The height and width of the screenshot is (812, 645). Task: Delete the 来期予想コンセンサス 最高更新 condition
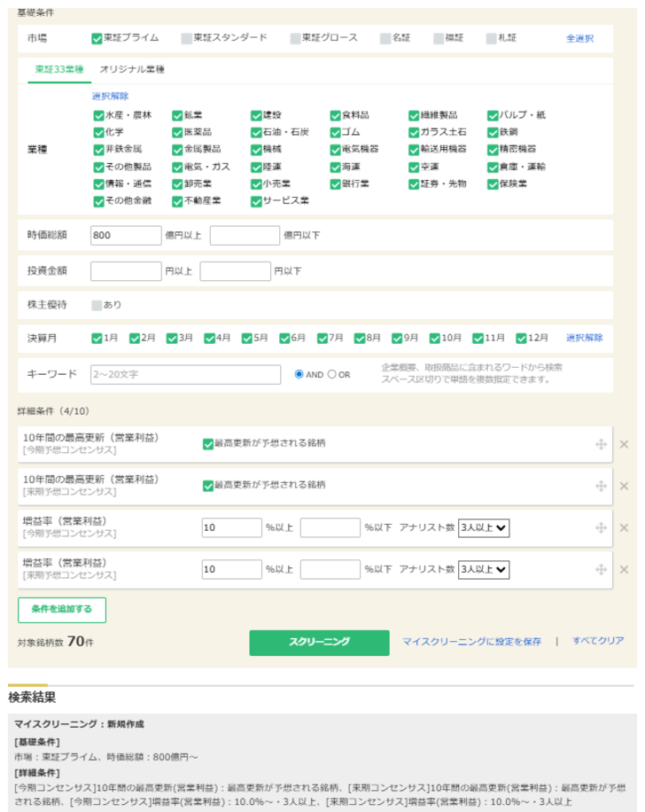pos(624,486)
